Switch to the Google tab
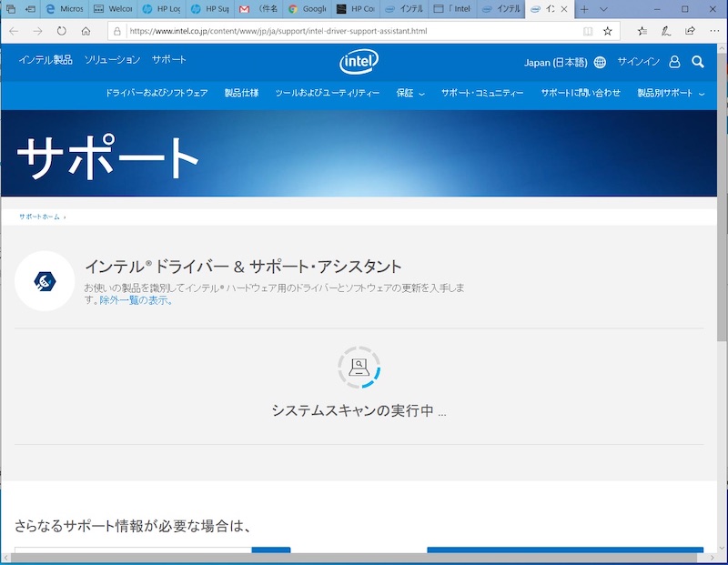The width and height of the screenshot is (728, 565). [307, 9]
